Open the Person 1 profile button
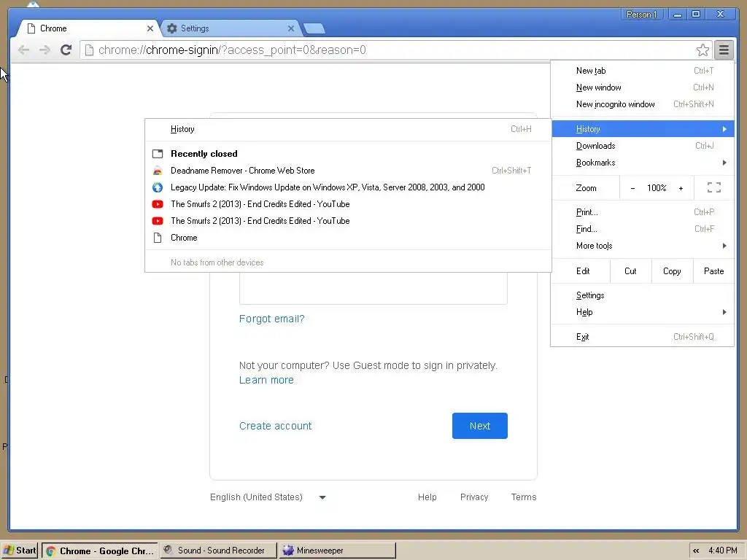The height and width of the screenshot is (560, 747). coord(642,15)
